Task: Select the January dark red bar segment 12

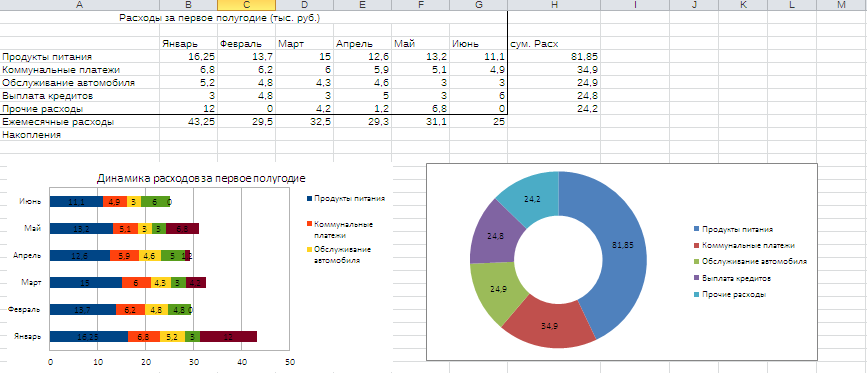Action: click(x=228, y=336)
